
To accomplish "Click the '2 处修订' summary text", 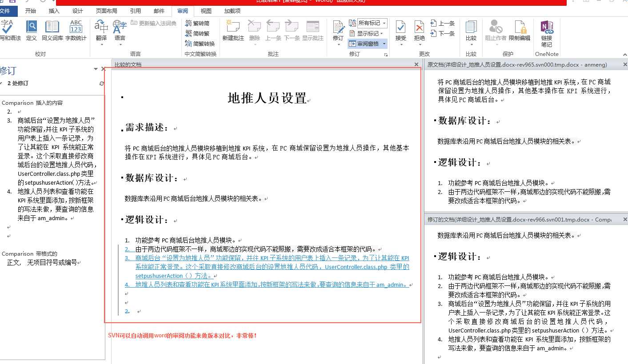I will click(x=18, y=83).
